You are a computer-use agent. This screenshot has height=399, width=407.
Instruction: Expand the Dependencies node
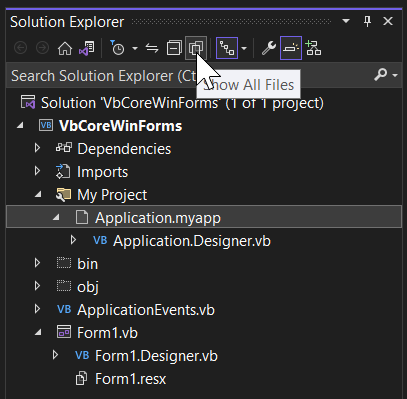click(37, 148)
